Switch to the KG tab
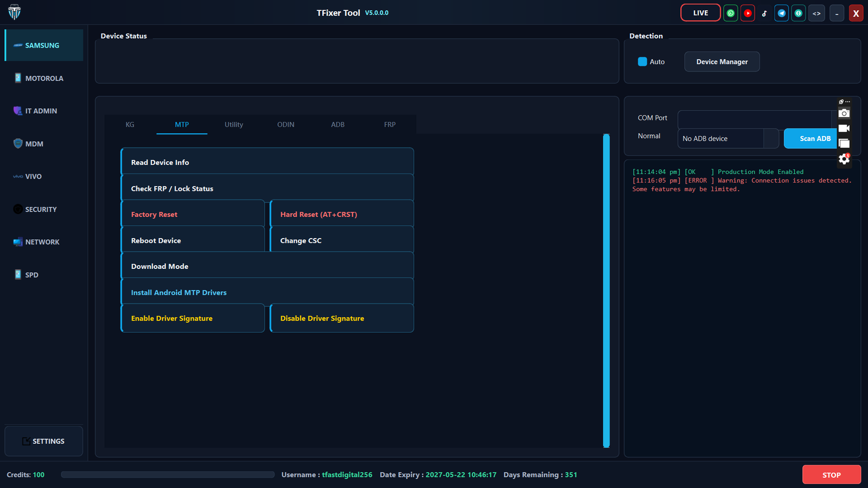The width and height of the screenshot is (868, 488). click(x=130, y=125)
